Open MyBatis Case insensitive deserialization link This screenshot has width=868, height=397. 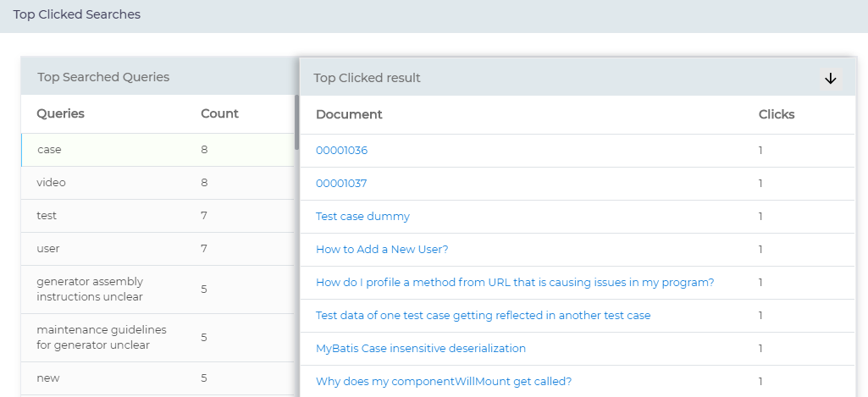click(x=421, y=349)
